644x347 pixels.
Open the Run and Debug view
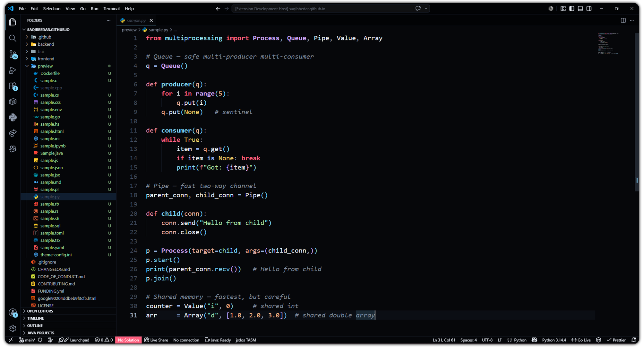(x=13, y=70)
